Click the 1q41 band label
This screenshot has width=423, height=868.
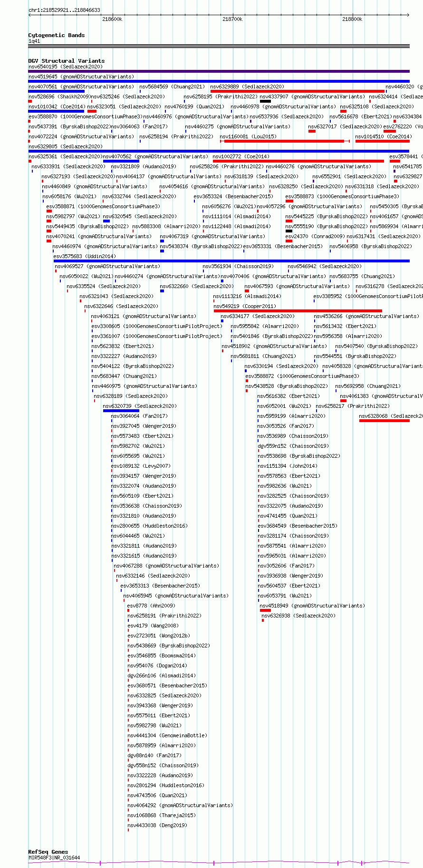coord(34,41)
